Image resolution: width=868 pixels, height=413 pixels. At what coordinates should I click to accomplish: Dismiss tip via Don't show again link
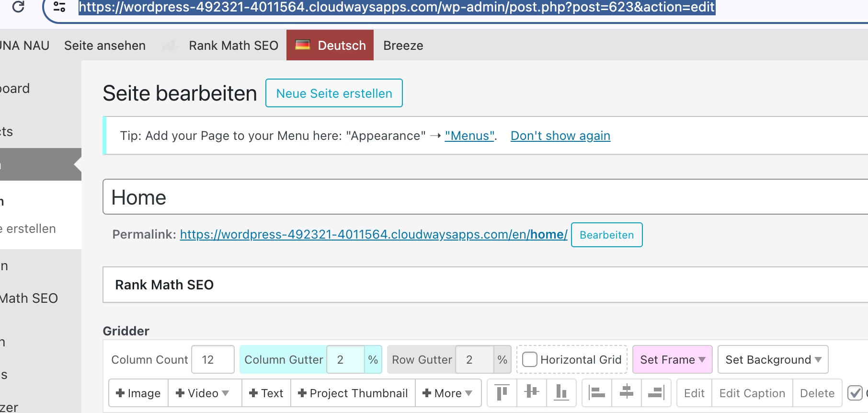(560, 136)
